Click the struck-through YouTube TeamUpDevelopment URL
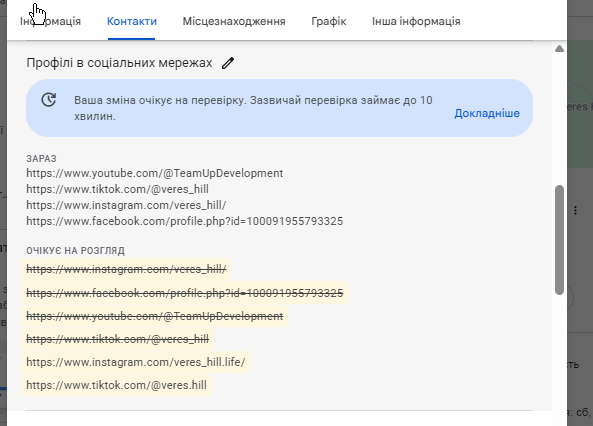This screenshot has height=426, width=593. pyautogui.click(x=155, y=316)
